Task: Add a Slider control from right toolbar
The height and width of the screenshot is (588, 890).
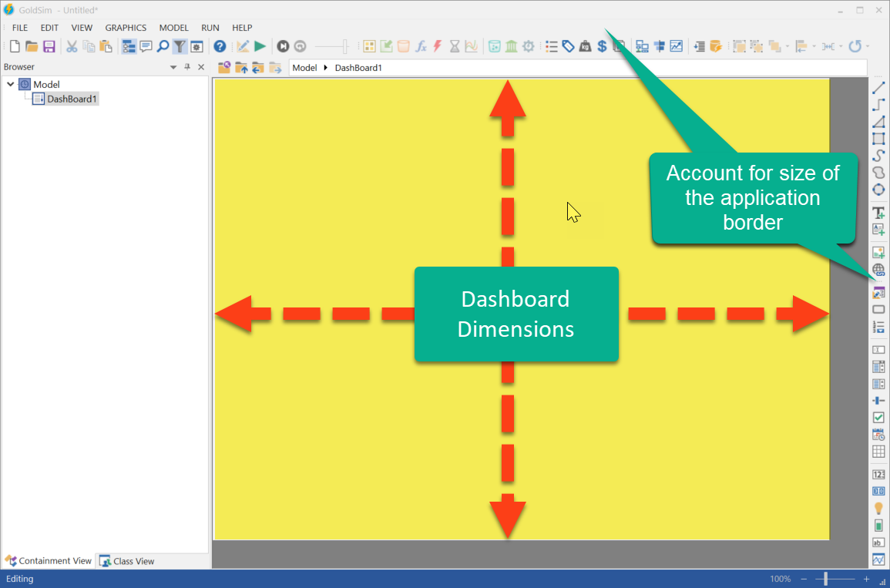Action: tap(878, 401)
